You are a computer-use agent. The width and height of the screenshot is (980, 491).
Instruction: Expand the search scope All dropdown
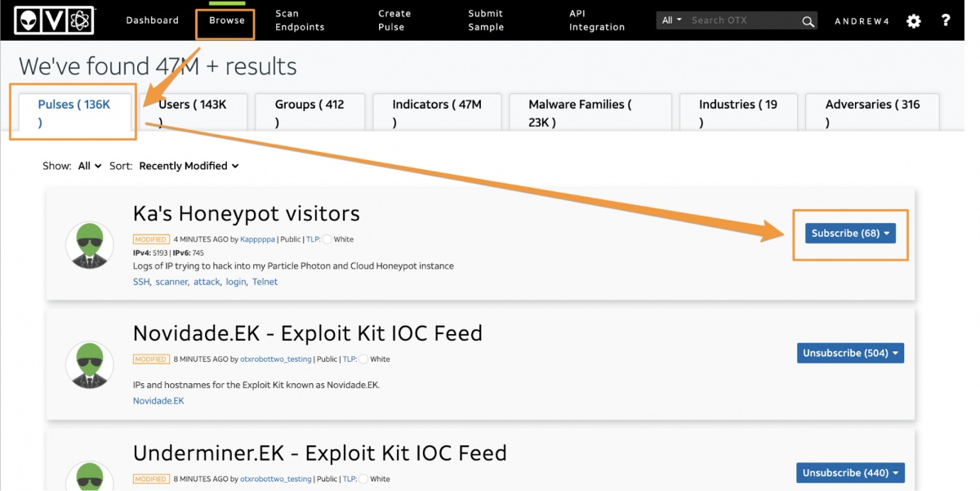pos(671,20)
